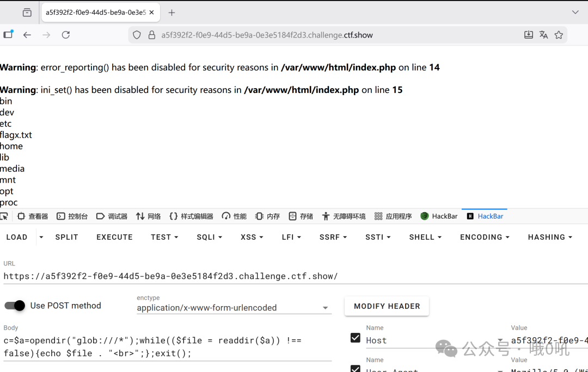Open the 无障碍环境 Accessibility tab
The height and width of the screenshot is (372, 588).
pos(344,216)
